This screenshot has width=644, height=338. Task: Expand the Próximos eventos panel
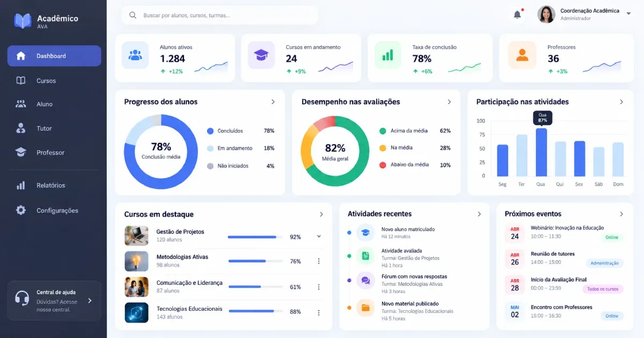pos(621,214)
